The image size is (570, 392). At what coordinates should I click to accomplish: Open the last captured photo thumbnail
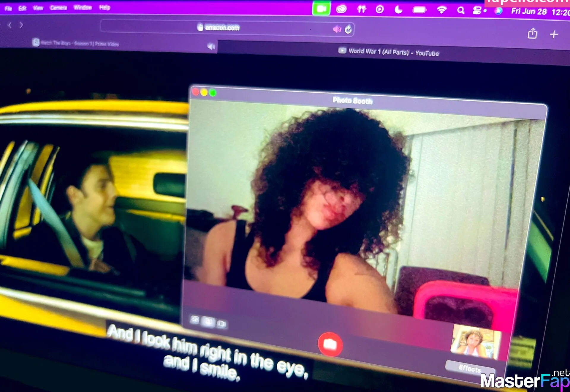click(x=476, y=342)
